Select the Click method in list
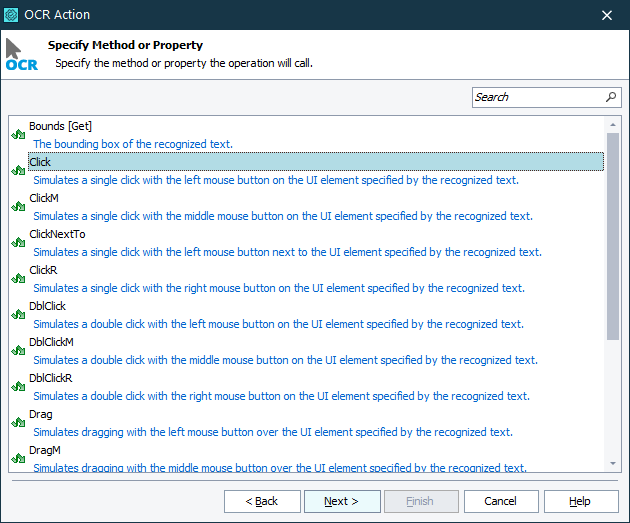The height and width of the screenshot is (523, 630). point(41,162)
